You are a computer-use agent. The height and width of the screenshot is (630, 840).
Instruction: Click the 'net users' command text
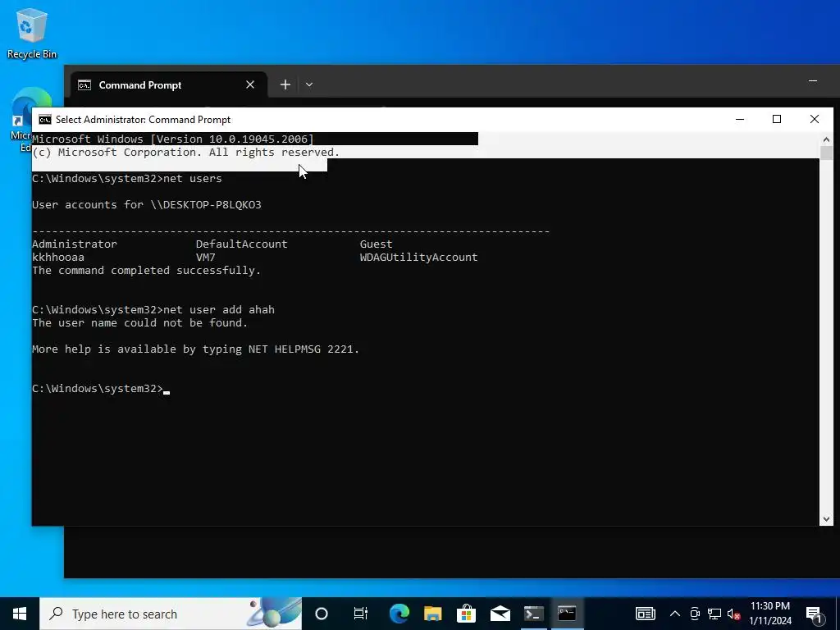192,178
